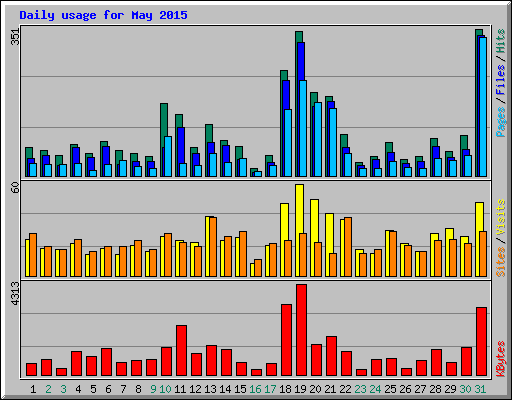
Task: Click the Sites legend label
Action: coord(501,262)
